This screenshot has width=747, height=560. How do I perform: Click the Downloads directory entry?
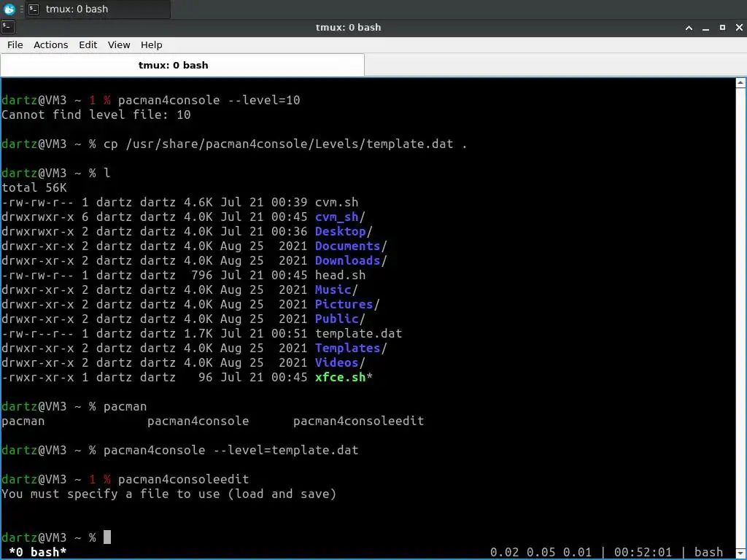tap(347, 261)
